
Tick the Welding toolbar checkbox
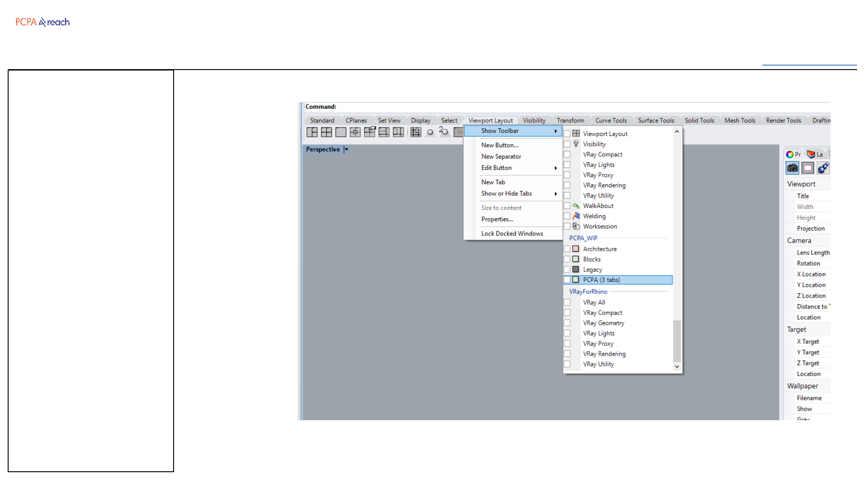point(567,216)
